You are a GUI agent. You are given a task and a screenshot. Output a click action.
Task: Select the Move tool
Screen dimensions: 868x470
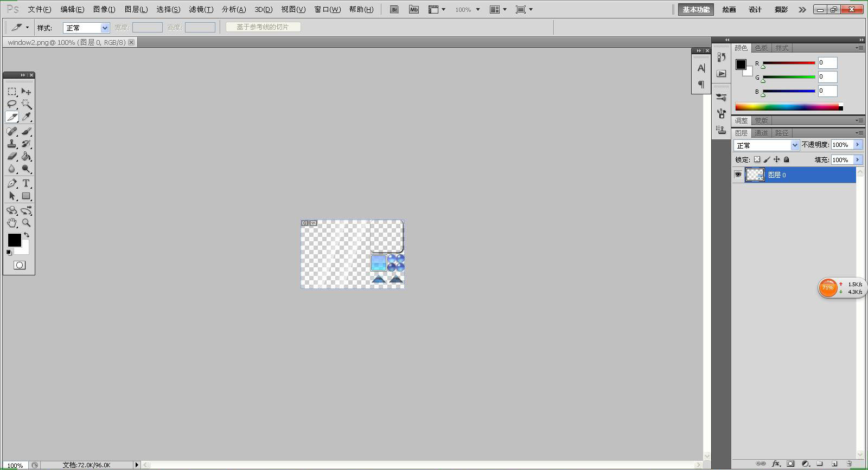point(26,92)
